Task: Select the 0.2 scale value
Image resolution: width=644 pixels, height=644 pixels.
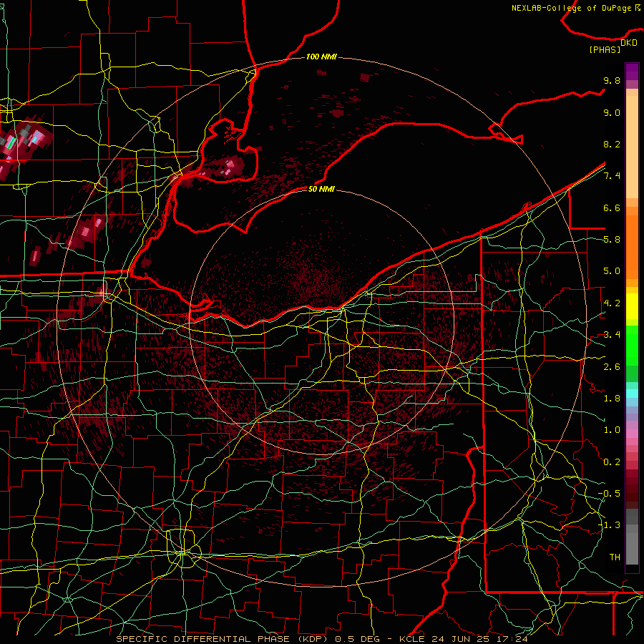Action: tap(612, 462)
